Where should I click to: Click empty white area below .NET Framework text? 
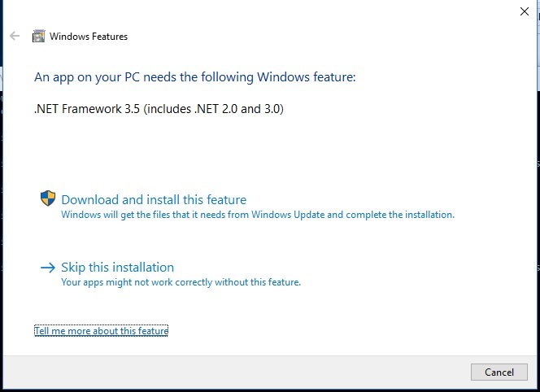click(x=241, y=151)
